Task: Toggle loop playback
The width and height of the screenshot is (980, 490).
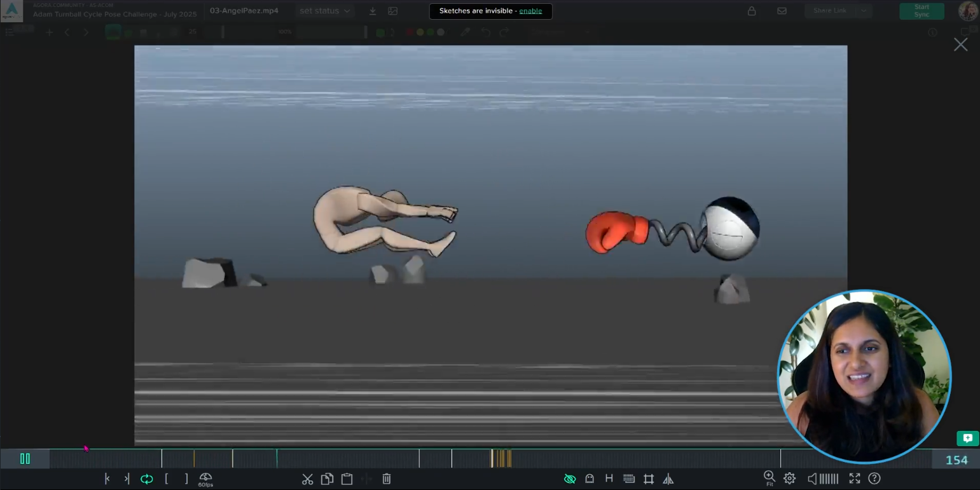Action: [x=147, y=479]
